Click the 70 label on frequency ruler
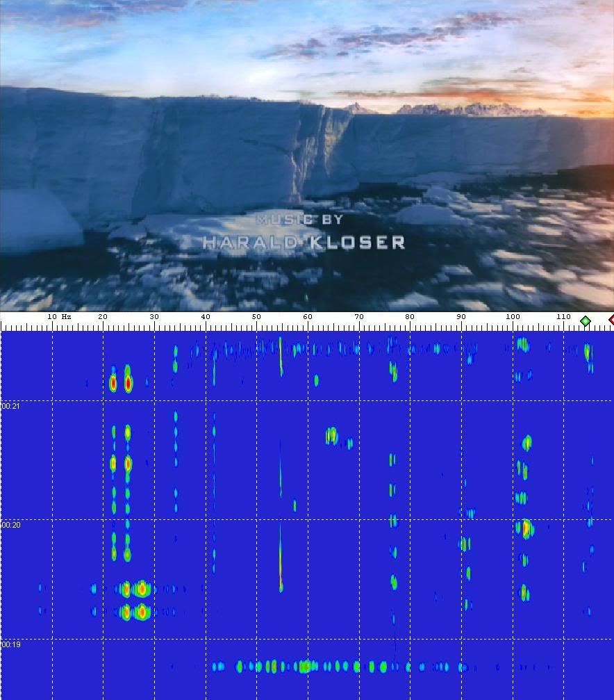 [x=359, y=317]
